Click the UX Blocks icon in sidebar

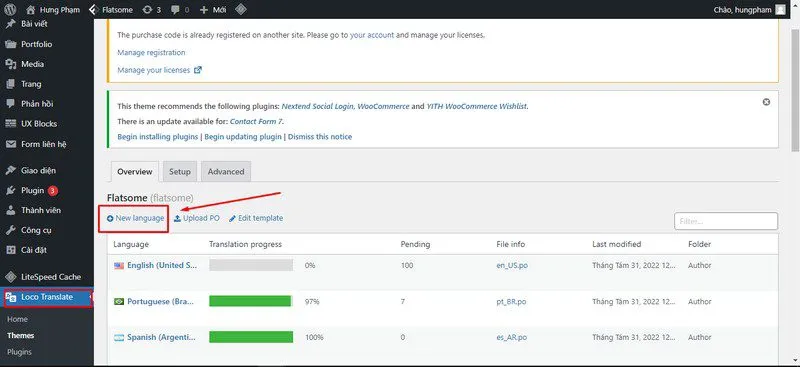pos(11,124)
